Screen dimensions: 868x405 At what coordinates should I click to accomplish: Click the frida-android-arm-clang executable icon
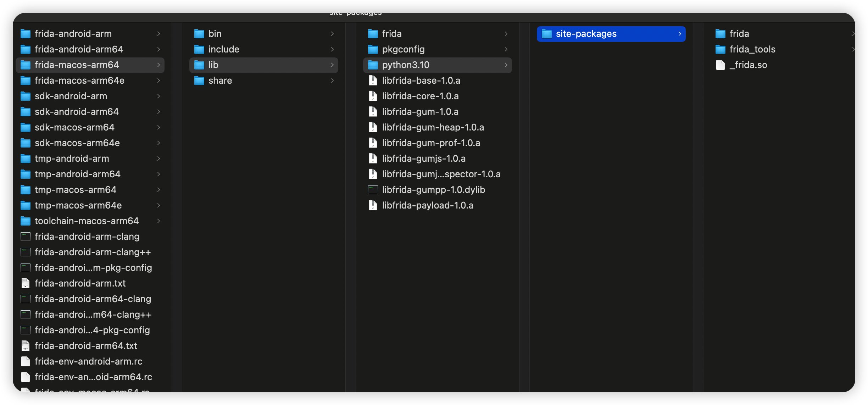pyautogui.click(x=26, y=237)
